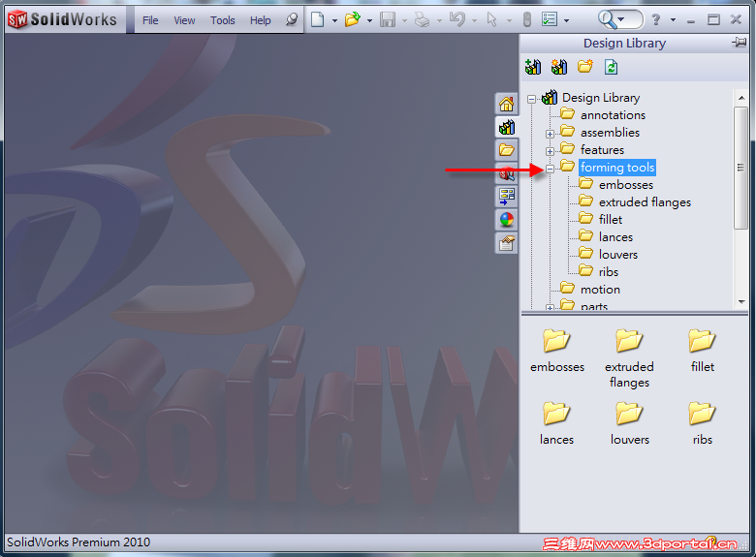Click the Print icon
Viewport: 756px width, 557px height.
422,19
